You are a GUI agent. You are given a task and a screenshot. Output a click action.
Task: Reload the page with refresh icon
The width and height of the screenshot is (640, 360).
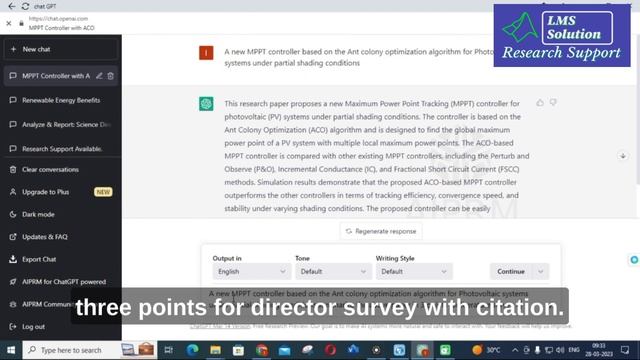[25, 6]
